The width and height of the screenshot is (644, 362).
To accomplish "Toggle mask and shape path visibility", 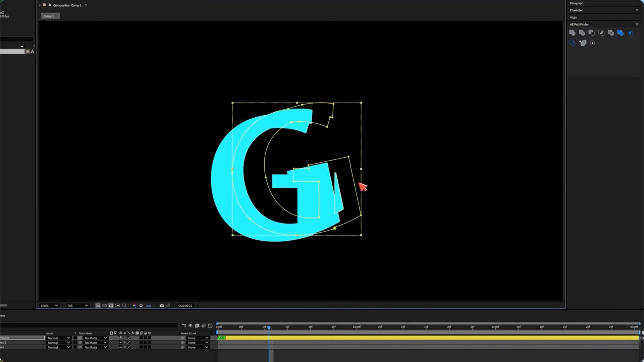I will coord(111,306).
